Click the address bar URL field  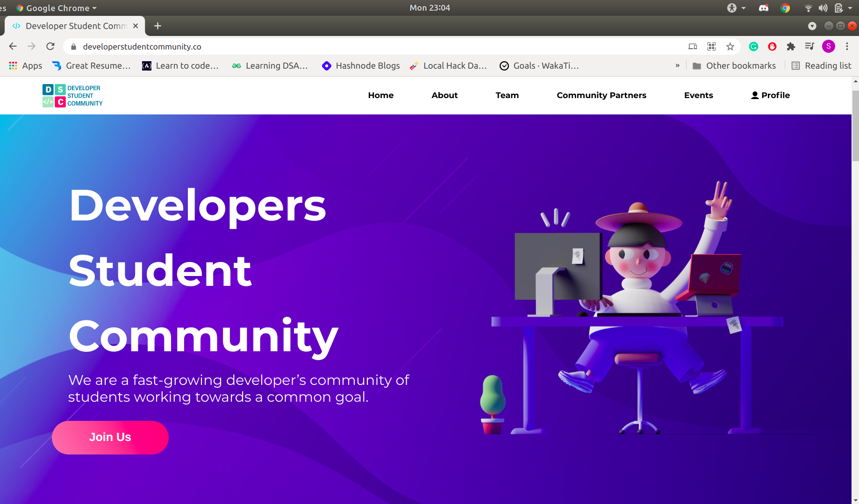(x=374, y=46)
